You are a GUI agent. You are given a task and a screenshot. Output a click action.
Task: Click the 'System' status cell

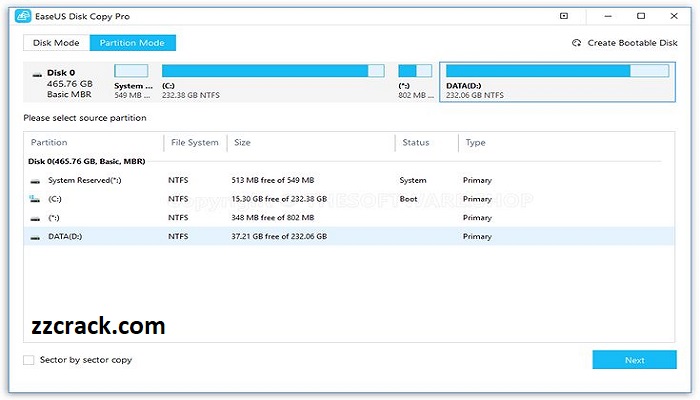pos(413,180)
